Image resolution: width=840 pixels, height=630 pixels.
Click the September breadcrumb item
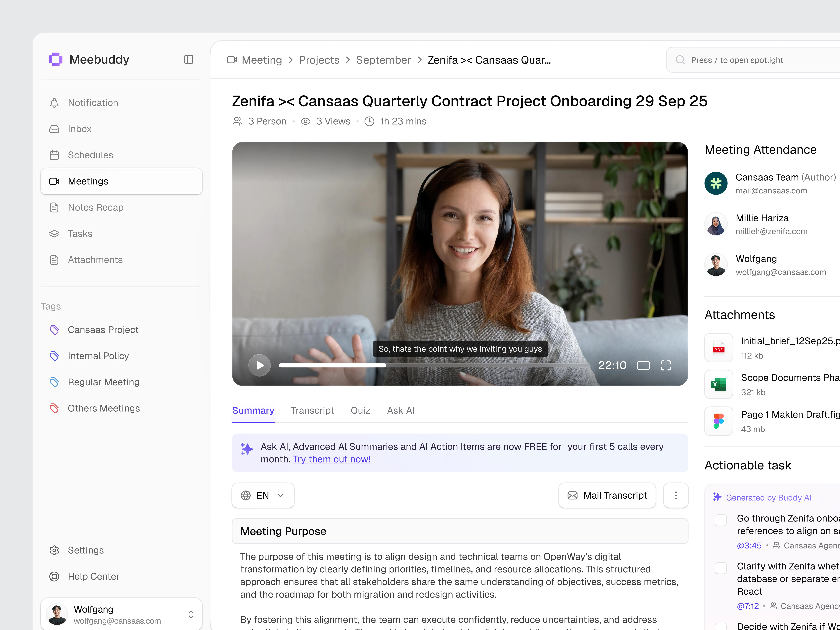(383, 60)
